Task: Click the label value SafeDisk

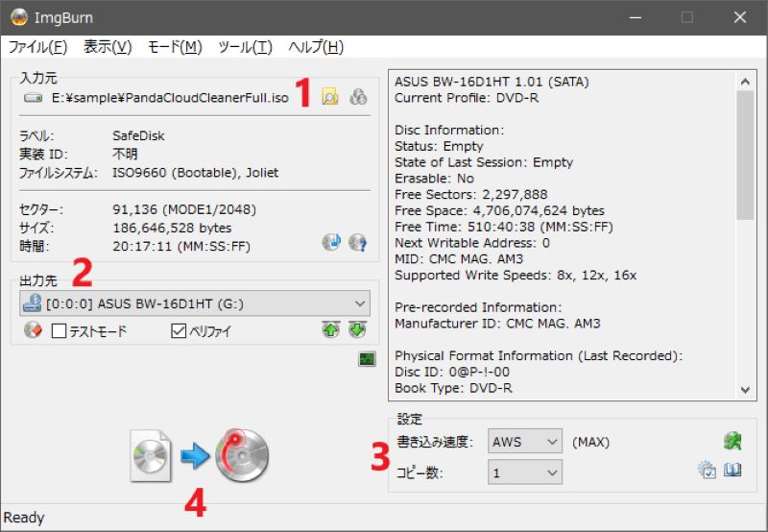Action: (x=138, y=135)
